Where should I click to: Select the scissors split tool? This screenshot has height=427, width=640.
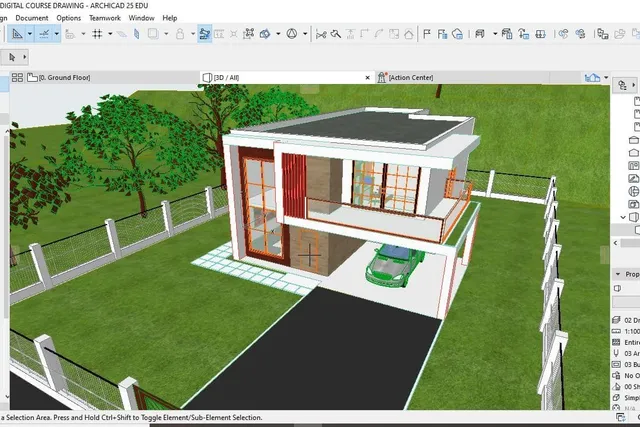point(321,34)
